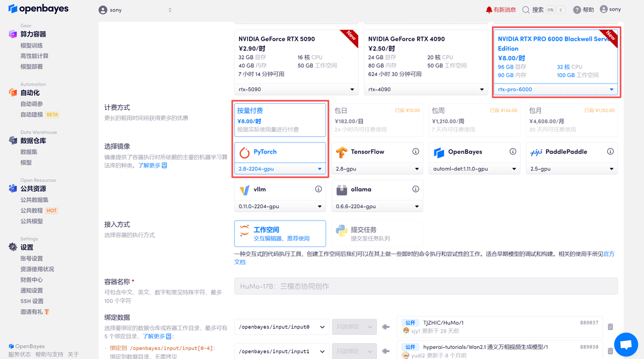This screenshot has width=644, height=359.
Task: Click the PaddlePaddle logo icon
Action: coord(536,152)
